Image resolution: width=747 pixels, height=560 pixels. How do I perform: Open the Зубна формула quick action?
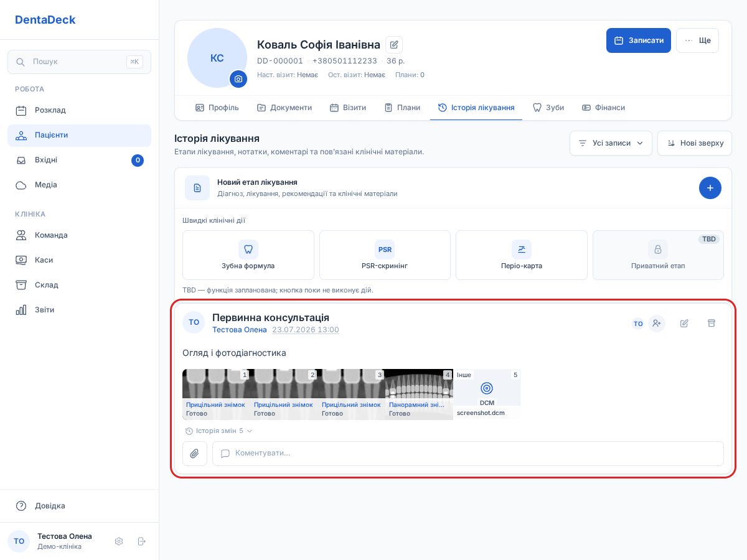(x=248, y=255)
